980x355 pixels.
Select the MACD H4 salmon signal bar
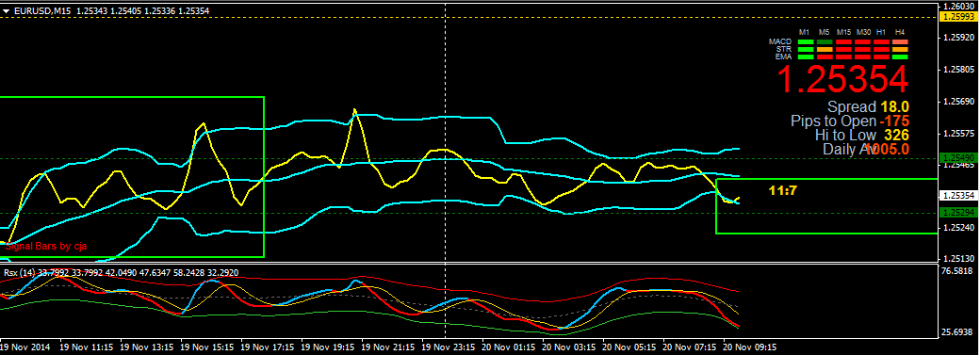(x=900, y=41)
